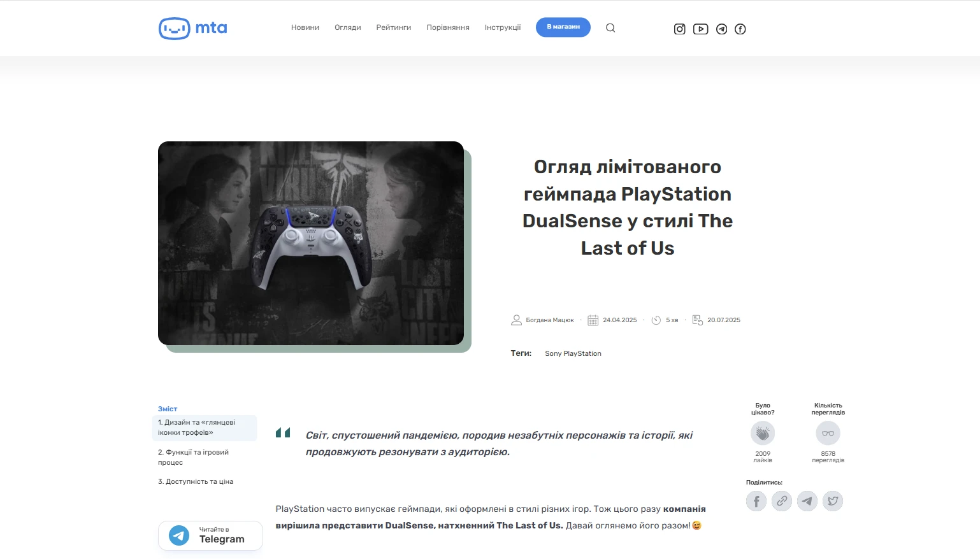The height and width of the screenshot is (559, 980).
Task: Copy the article link with chain icon
Action: (782, 501)
